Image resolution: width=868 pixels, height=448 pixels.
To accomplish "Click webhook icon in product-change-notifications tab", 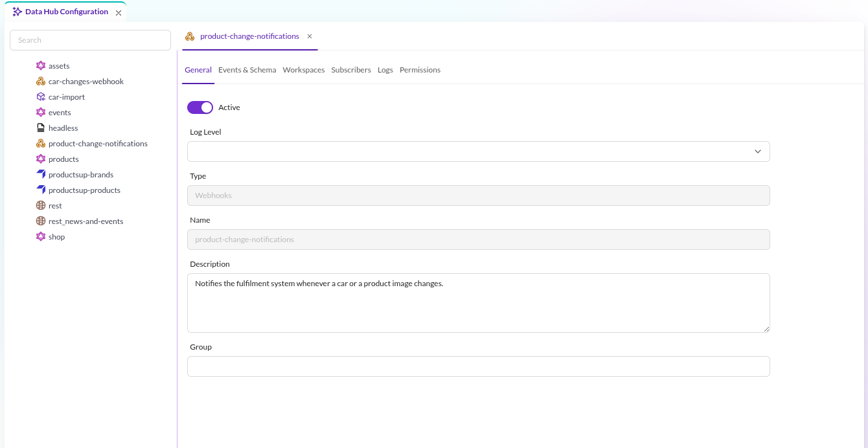I will coord(190,36).
